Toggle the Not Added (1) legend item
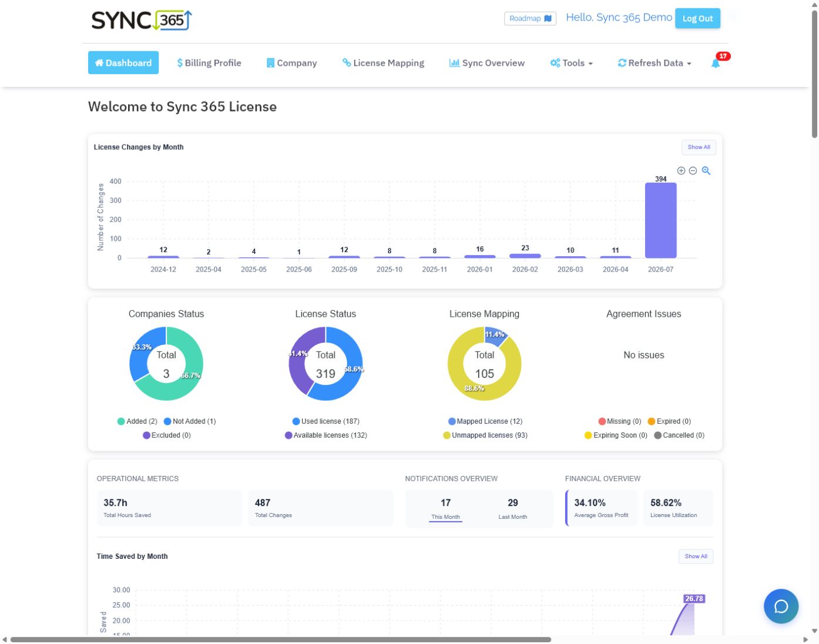Viewport: 819px width, 644px height. coord(190,421)
